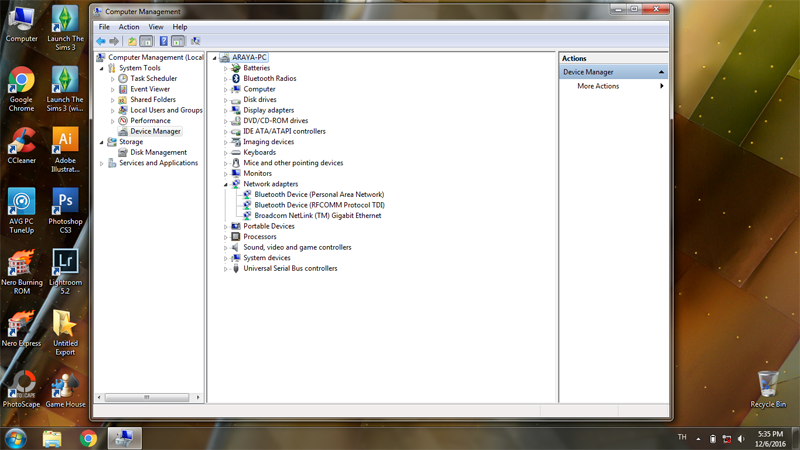Open More Actions submenu in Actions pane
The height and width of the screenshot is (450, 800).
[614, 86]
